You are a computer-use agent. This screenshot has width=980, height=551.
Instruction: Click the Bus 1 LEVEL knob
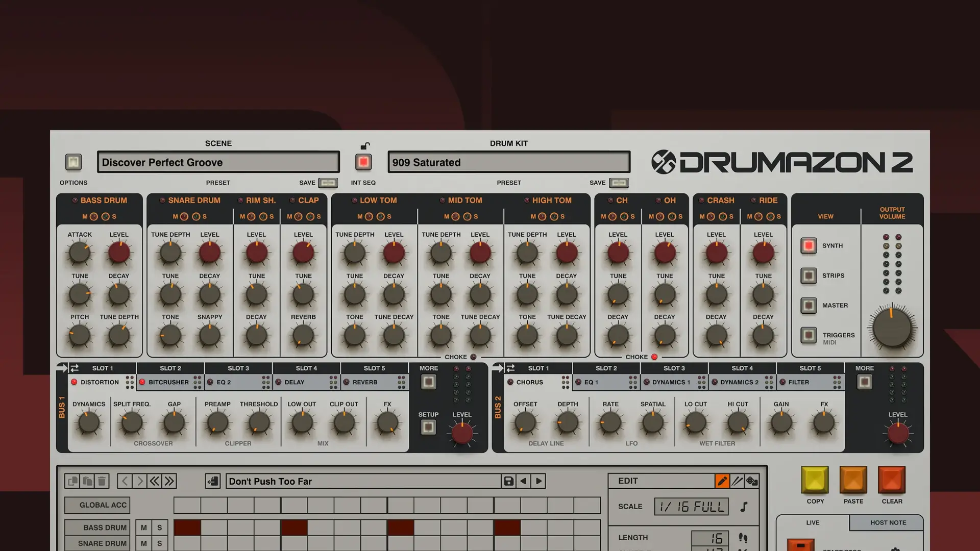(462, 433)
